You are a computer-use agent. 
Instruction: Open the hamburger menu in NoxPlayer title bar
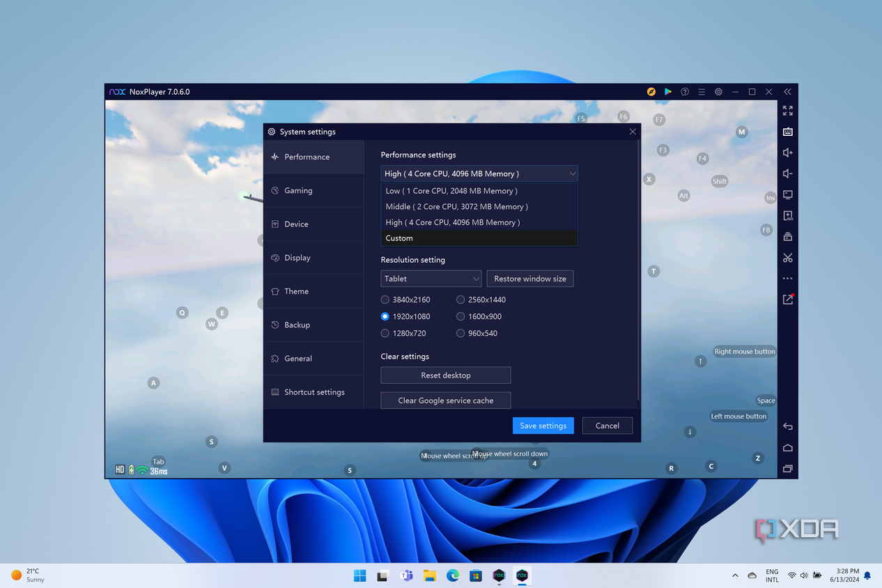coord(702,92)
